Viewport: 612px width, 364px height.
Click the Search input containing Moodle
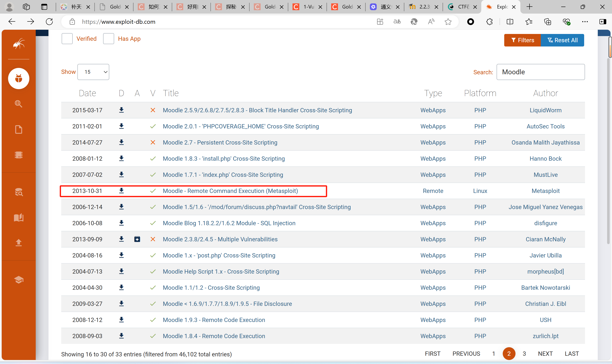pos(540,72)
